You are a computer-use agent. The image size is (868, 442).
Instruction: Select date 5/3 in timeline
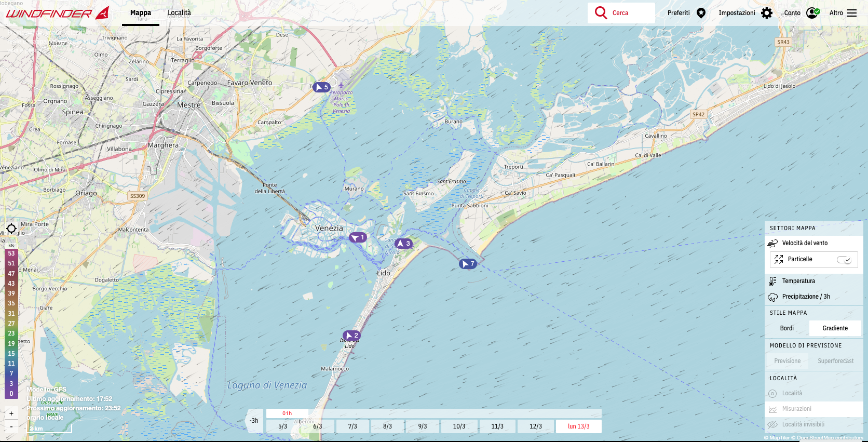(282, 426)
